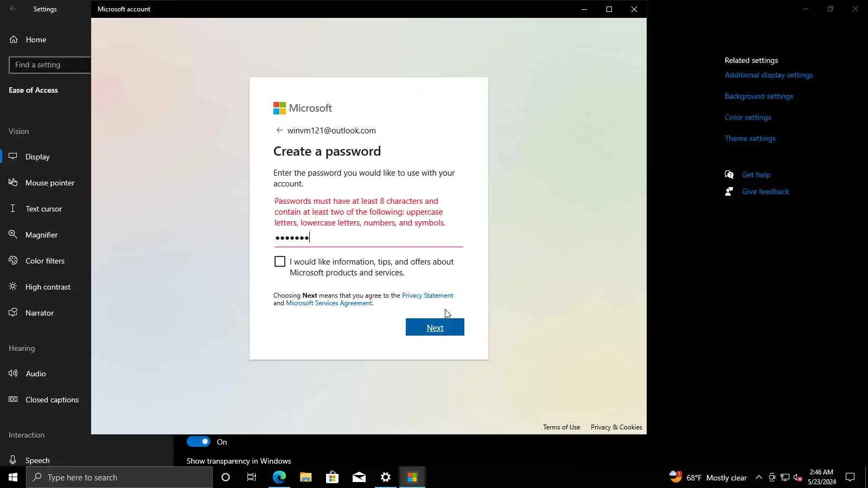This screenshot has width=868, height=488.
Task: Click the Display monitor icon in sidebar
Action: click(13, 156)
